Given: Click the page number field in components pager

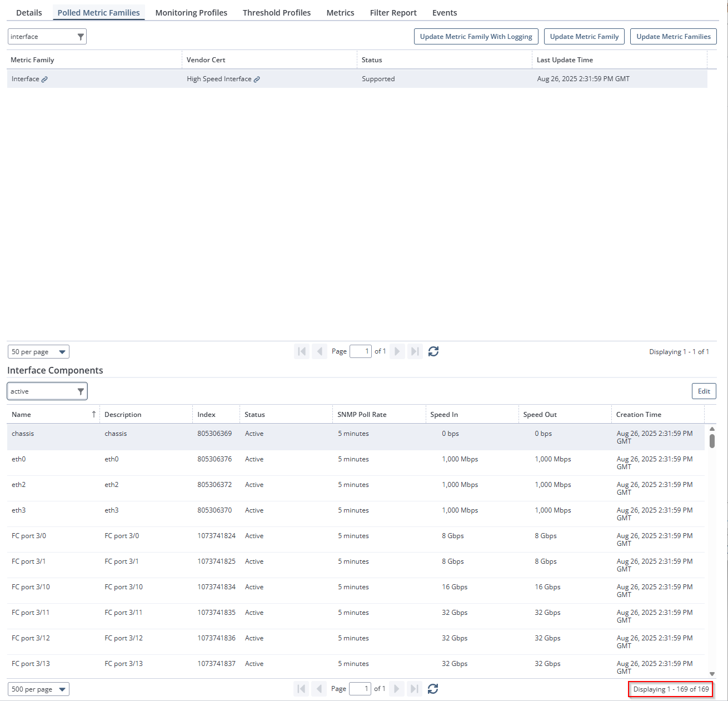Looking at the screenshot, I should (x=360, y=689).
